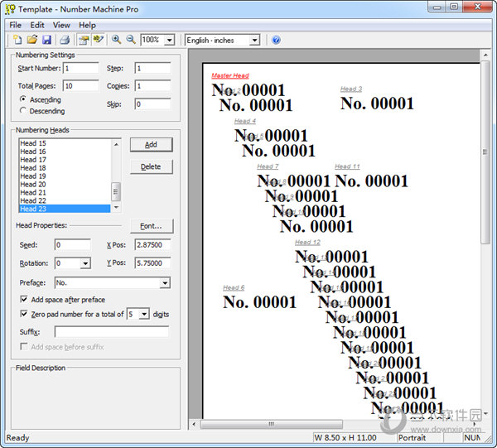The width and height of the screenshot is (497, 448).
Task: Zoom out with the minus magnifier icon
Action: click(x=131, y=40)
